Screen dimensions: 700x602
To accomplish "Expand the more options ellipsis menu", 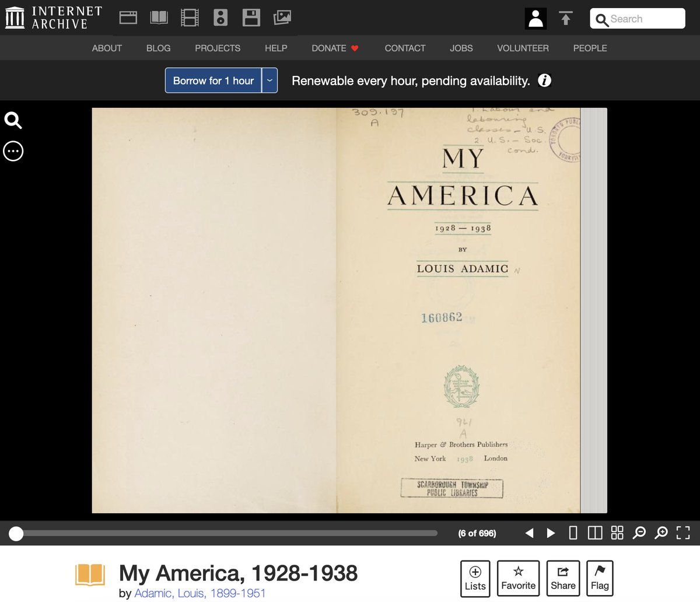I will (13, 151).
